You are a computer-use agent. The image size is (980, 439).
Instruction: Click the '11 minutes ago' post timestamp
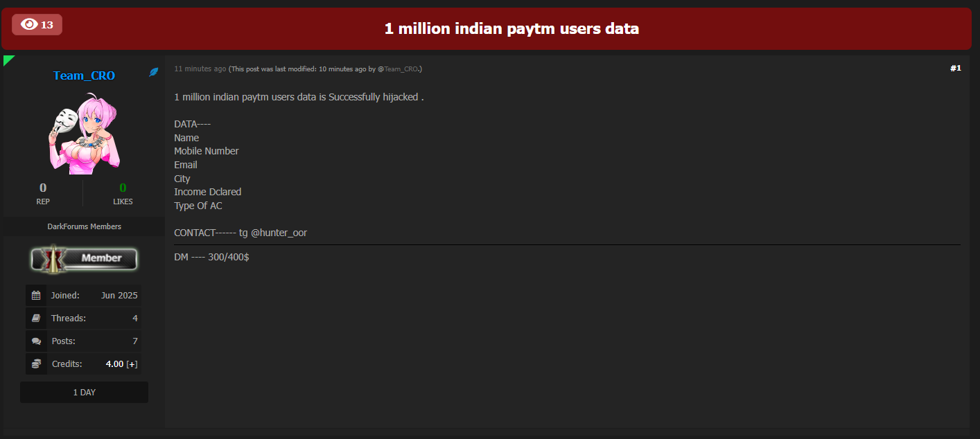pyautogui.click(x=200, y=69)
